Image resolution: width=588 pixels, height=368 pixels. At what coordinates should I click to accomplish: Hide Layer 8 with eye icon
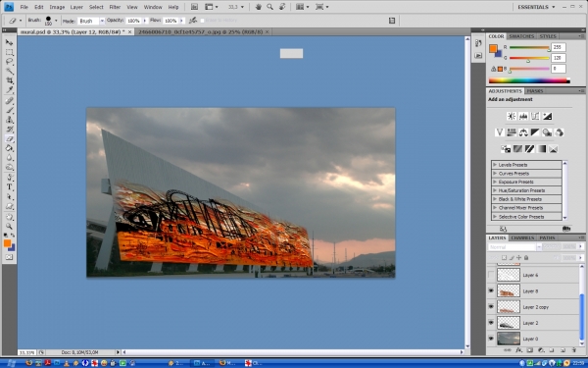491,290
